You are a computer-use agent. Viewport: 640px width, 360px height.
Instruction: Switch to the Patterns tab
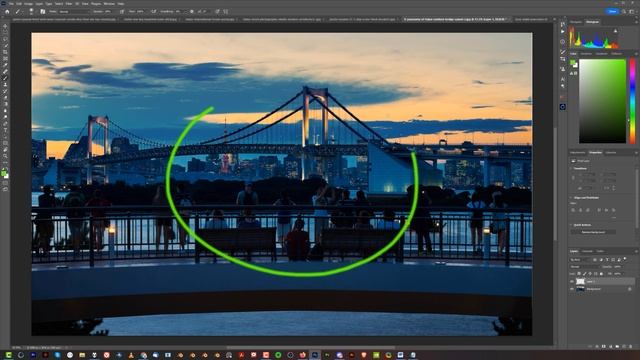click(617, 54)
